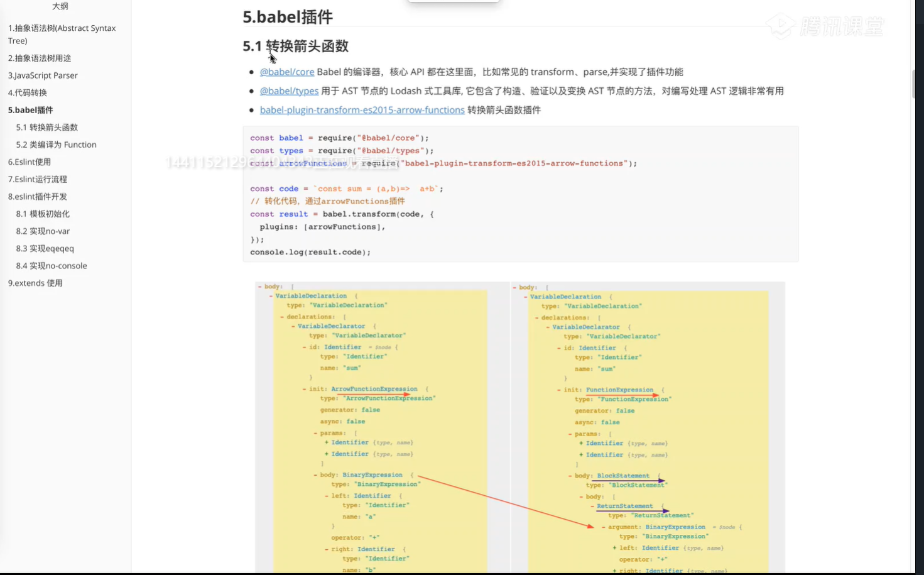Screen dimensions: 924x575
Task: Open 8.1 模板初始化 outline entry
Action: [43, 214]
